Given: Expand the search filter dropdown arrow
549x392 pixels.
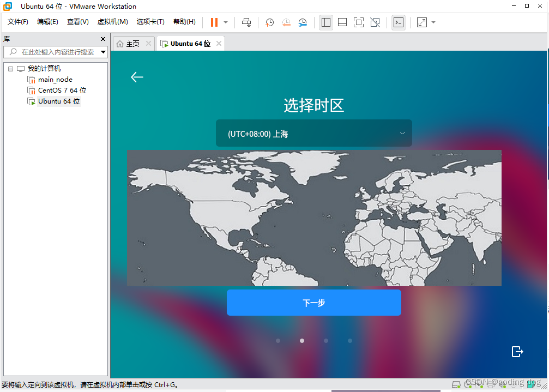Looking at the screenshot, I should click(x=104, y=52).
